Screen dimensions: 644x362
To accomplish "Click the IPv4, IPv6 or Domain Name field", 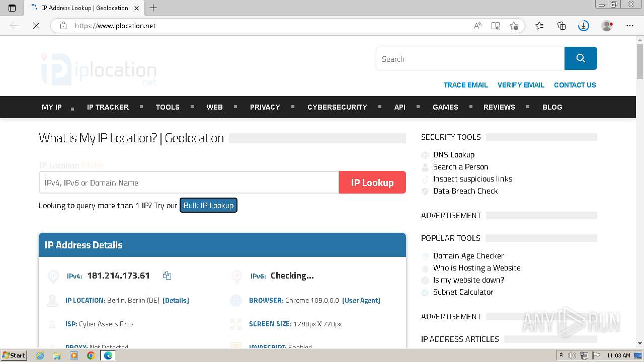I will (189, 183).
